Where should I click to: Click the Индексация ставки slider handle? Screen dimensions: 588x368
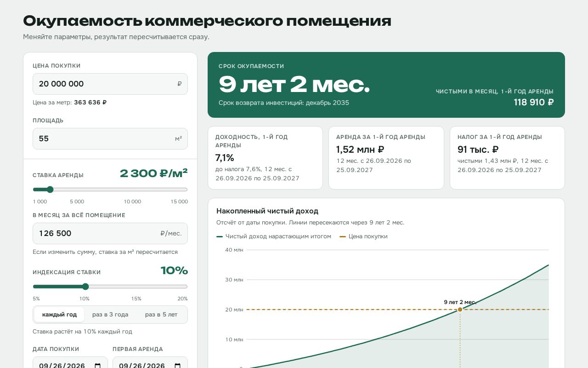coord(85,287)
